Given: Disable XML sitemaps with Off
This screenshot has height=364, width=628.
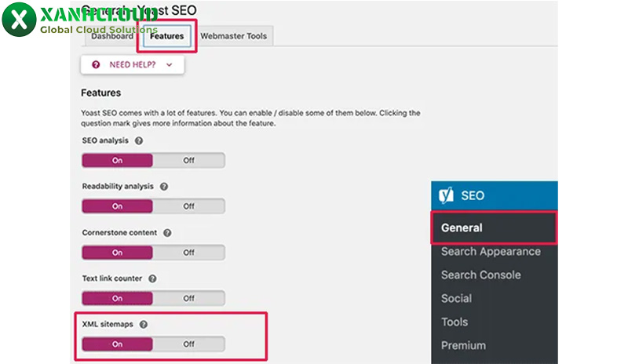Looking at the screenshot, I should tap(188, 344).
